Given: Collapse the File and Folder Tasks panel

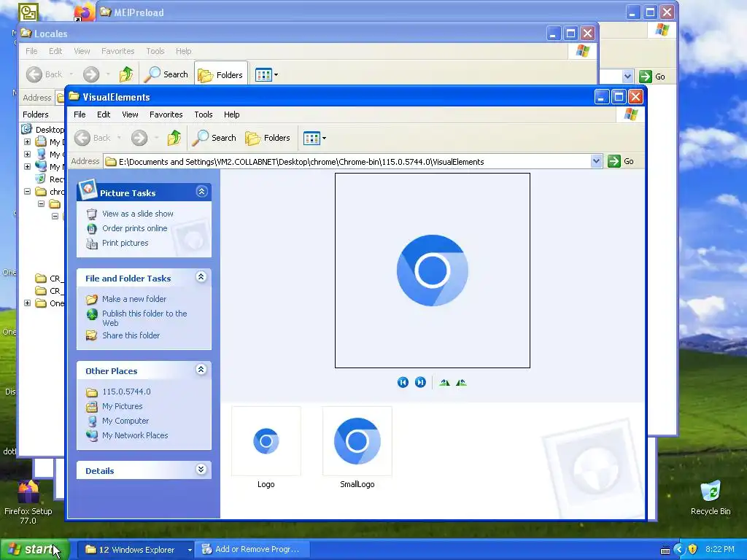Looking at the screenshot, I should point(201,276).
